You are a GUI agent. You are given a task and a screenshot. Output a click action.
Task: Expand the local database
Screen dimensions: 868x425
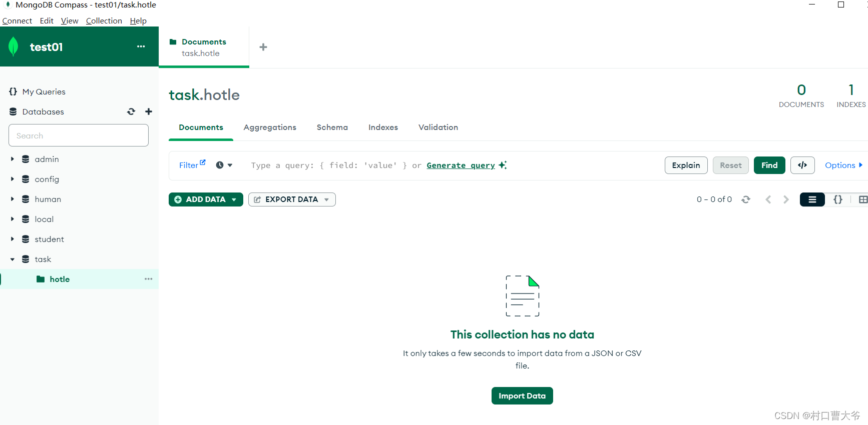pos(13,219)
